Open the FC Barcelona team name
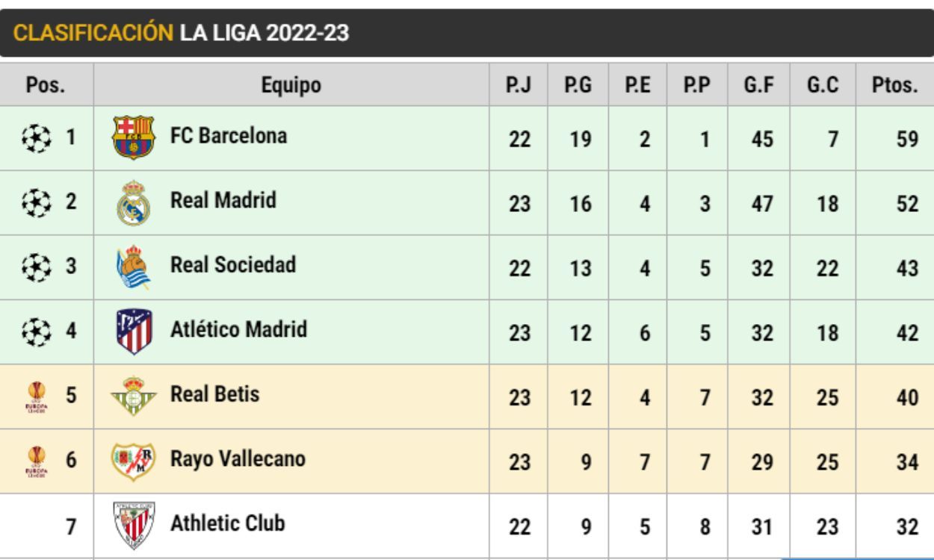 click(229, 137)
